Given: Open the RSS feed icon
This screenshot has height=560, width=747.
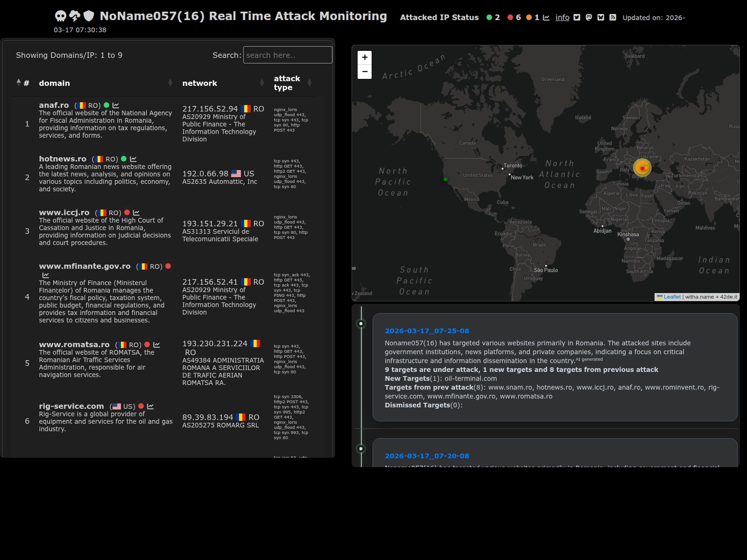Looking at the screenshot, I should coord(613,17).
